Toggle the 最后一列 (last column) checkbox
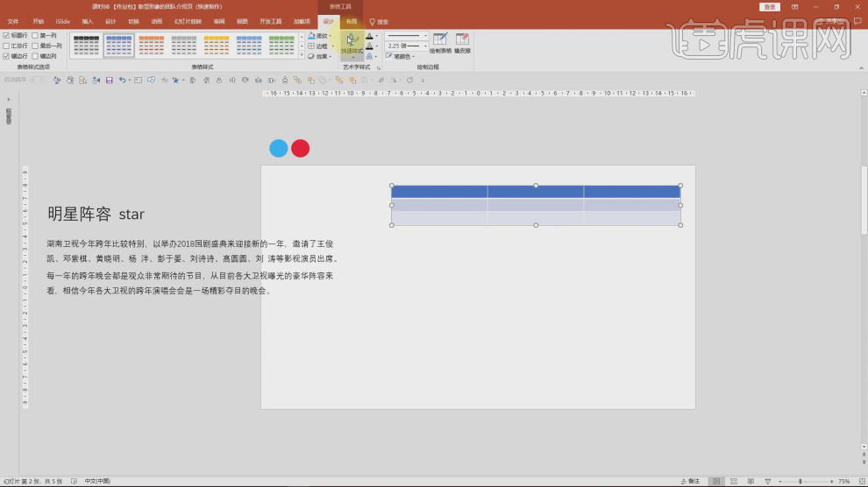 pyautogui.click(x=35, y=46)
